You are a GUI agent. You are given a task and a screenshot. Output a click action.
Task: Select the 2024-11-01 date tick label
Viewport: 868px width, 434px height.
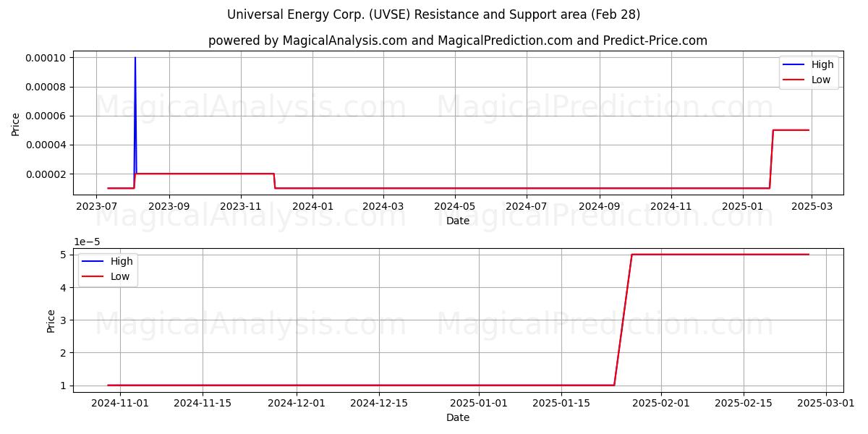click(x=120, y=403)
